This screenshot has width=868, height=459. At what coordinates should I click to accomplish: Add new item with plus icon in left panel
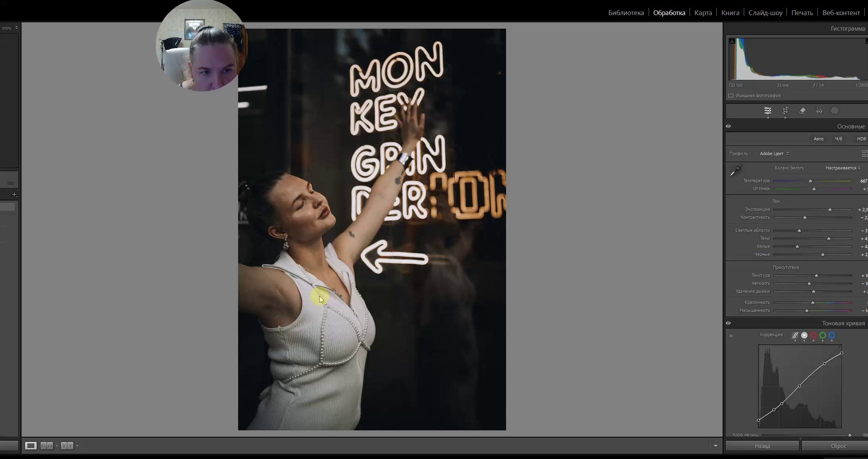point(14,194)
